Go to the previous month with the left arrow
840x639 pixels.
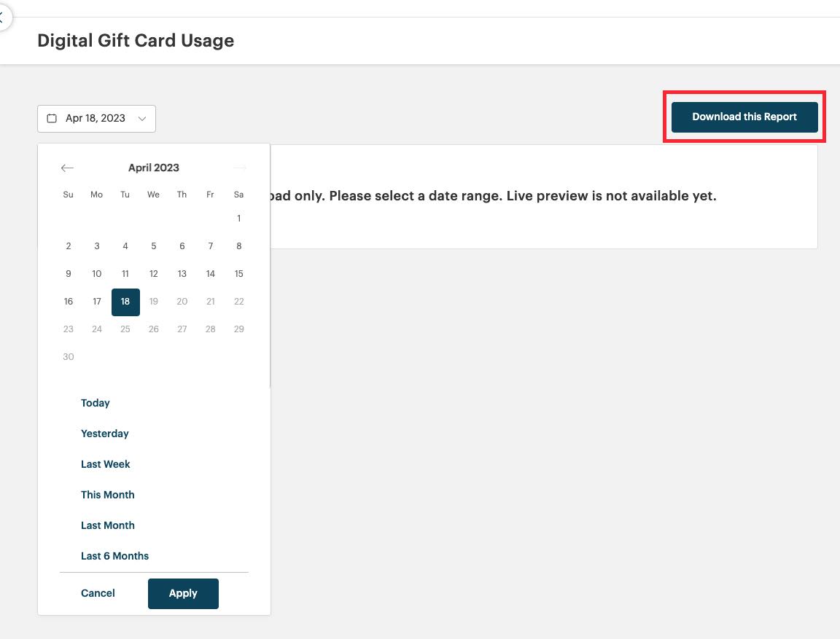[67, 168]
